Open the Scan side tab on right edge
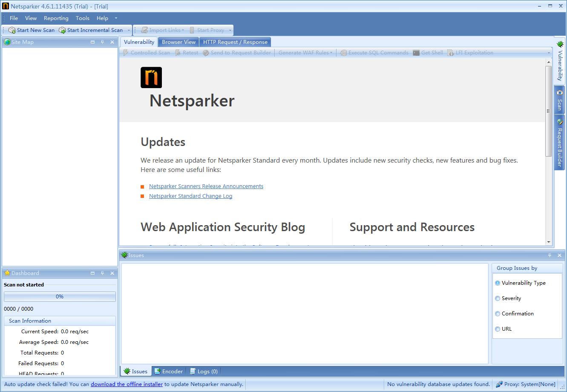This screenshot has width=567, height=392. tap(560, 100)
